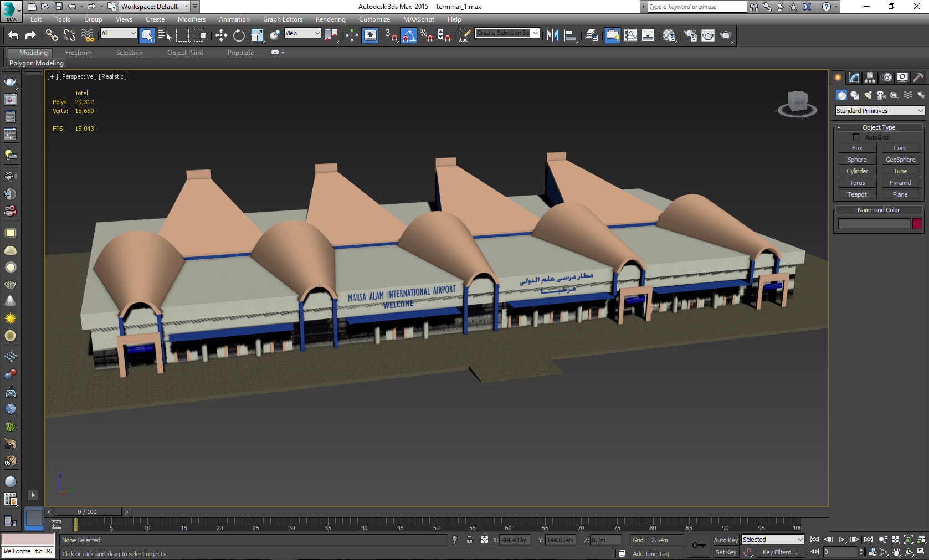Open the Workspace Default dropdown
This screenshot has height=560, width=929.
[155, 7]
